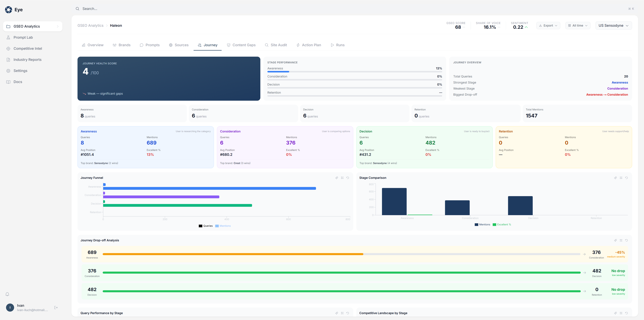Toggle Queries series in Journey Funnel legend
The height and width of the screenshot is (320, 644).
pos(208,226)
